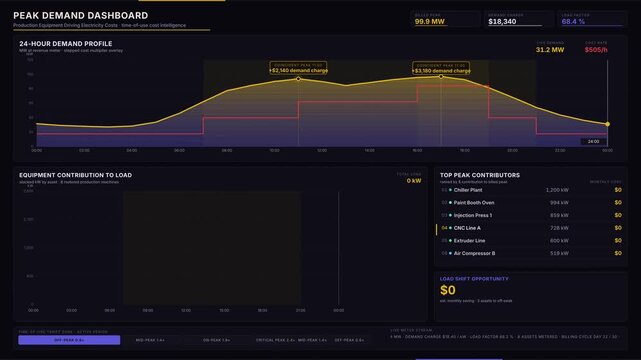Click the Top Peak Contributors heading
The width and height of the screenshot is (641, 360).
[x=480, y=175]
